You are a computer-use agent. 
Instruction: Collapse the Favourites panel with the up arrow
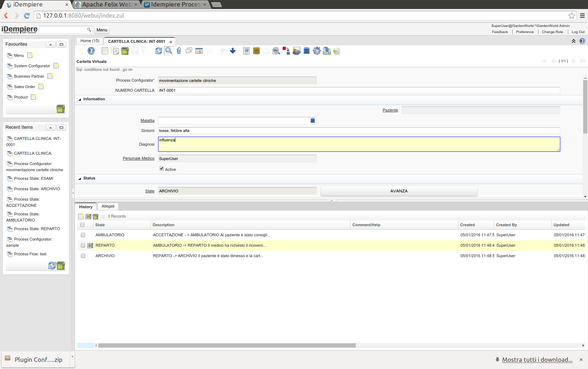[51, 45]
